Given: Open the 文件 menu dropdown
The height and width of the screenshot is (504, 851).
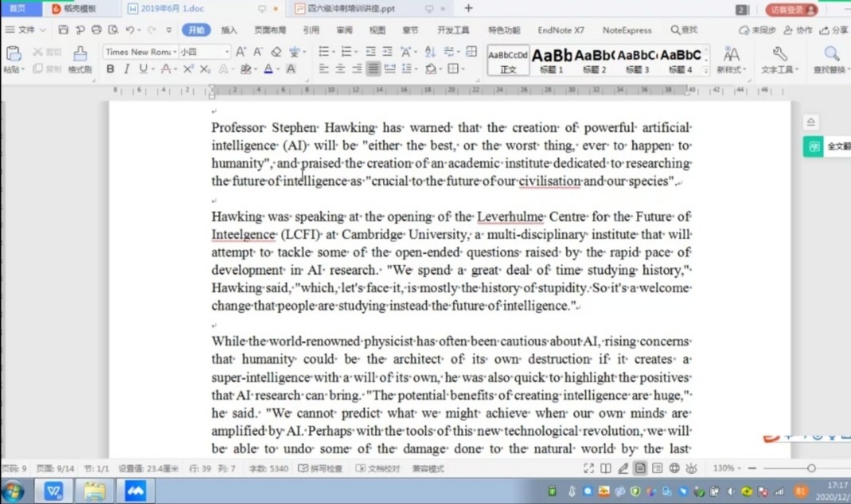Looking at the screenshot, I should (25, 30).
